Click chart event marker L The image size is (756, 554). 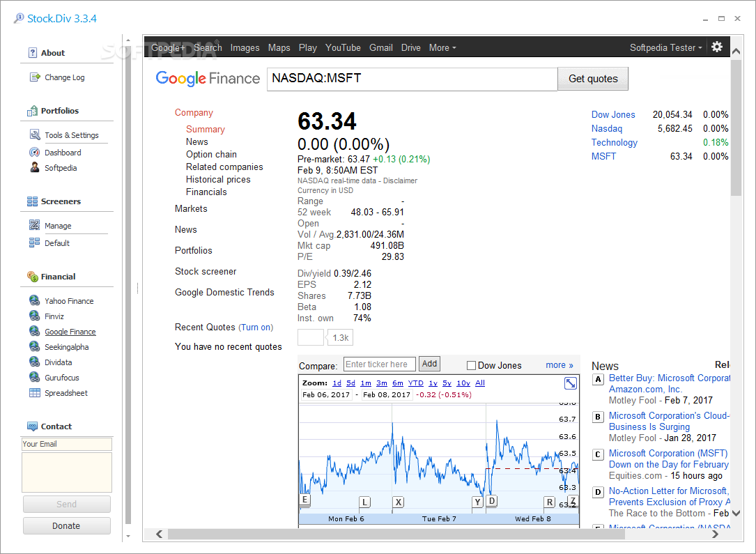[365, 502]
